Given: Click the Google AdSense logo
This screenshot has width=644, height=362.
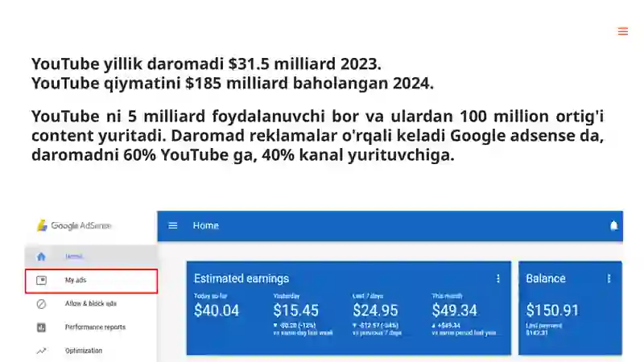Looking at the screenshot, I should coord(74,225).
